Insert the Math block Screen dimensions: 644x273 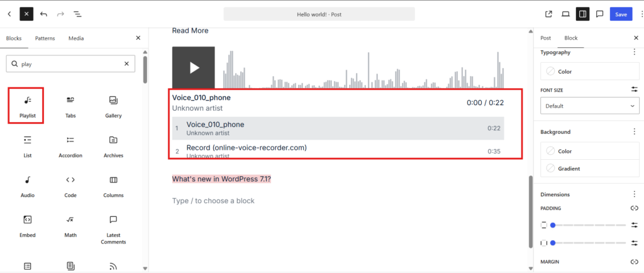click(70, 225)
